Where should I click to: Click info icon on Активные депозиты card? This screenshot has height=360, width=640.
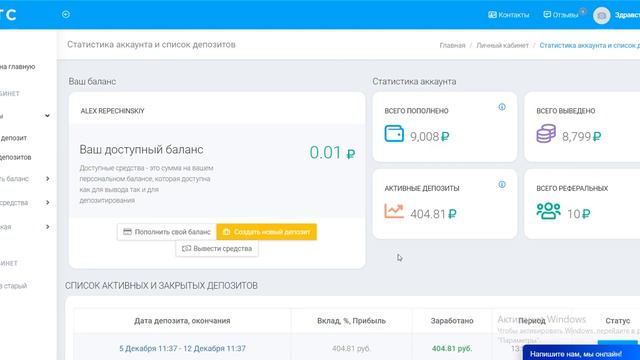pos(502,184)
